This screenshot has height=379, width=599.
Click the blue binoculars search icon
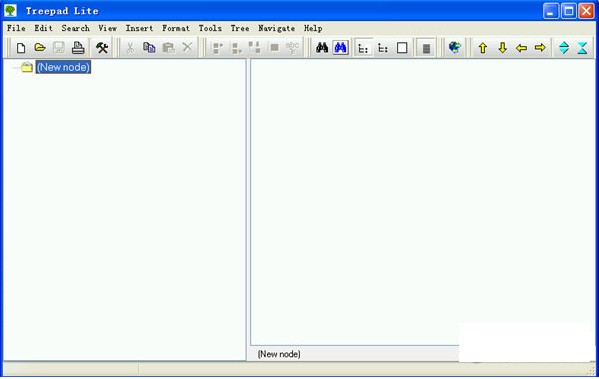coord(340,48)
